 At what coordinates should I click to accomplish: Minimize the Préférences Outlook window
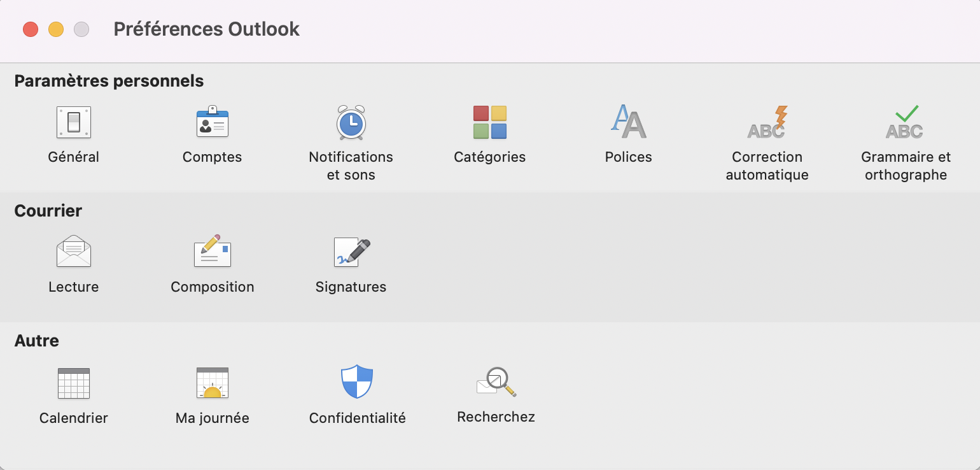56,29
